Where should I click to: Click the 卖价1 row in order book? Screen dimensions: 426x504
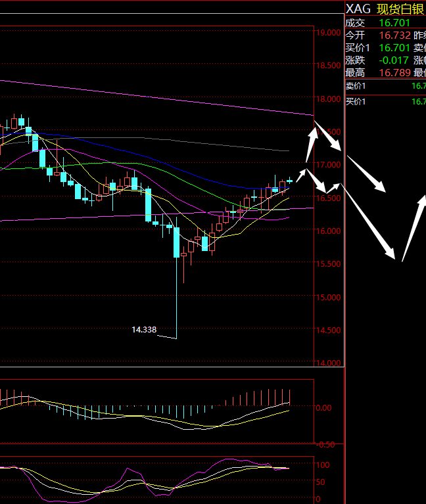[x=385, y=86]
